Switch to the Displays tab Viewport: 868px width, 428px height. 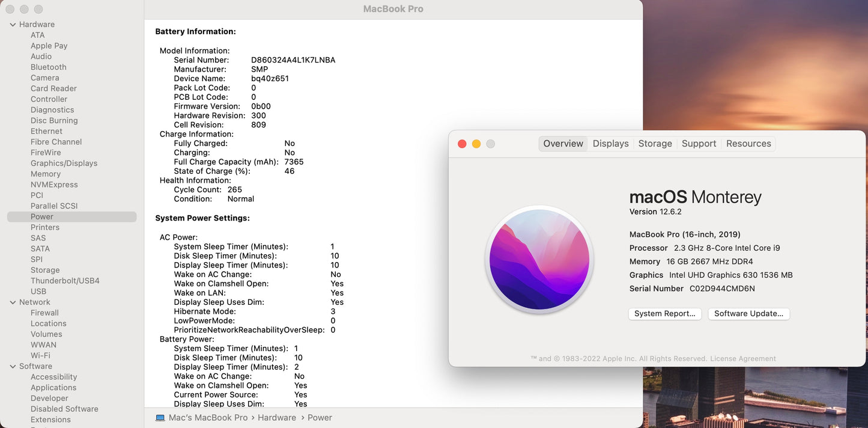[610, 143]
